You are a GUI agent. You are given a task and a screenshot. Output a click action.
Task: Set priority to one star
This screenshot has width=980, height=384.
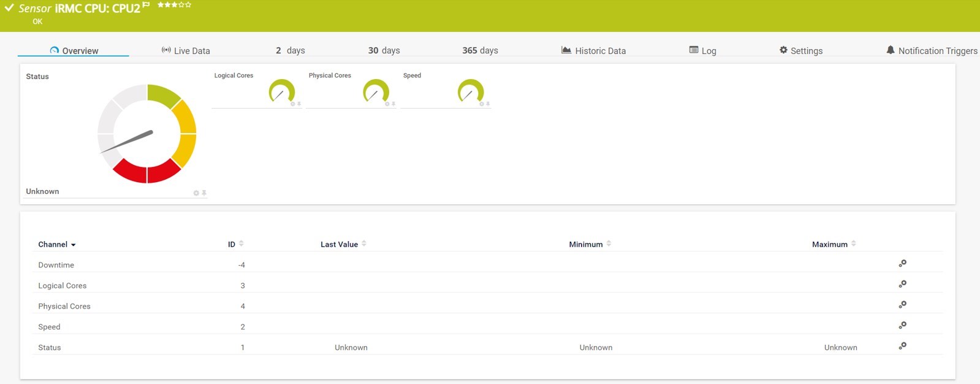[x=161, y=5]
